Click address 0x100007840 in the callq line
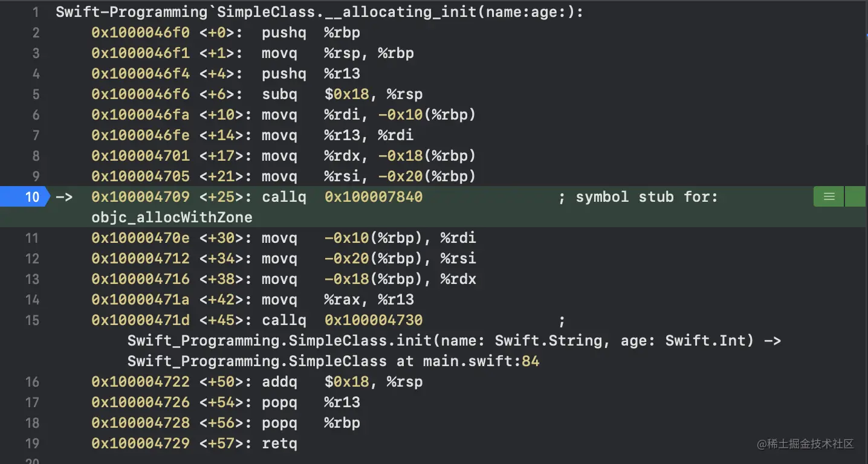Screen dimensions: 868x464 (x=374, y=197)
